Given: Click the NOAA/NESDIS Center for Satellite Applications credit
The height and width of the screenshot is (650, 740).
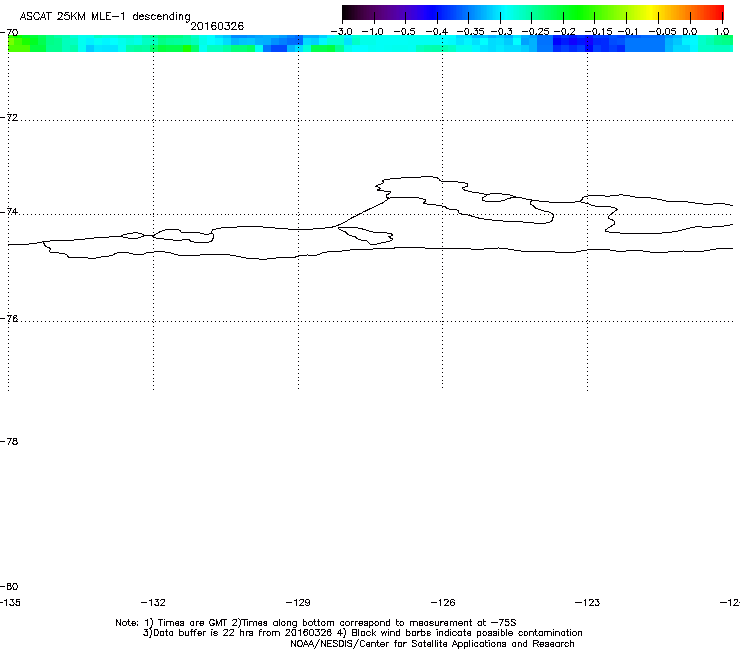Looking at the screenshot, I should tap(432, 644).
